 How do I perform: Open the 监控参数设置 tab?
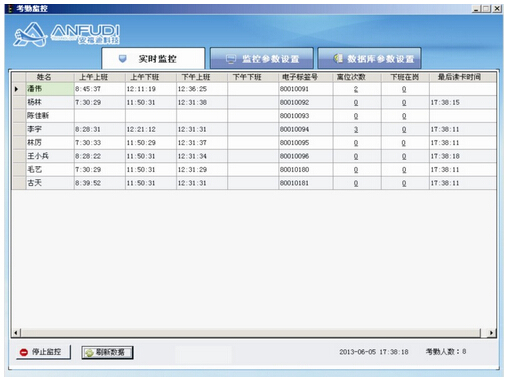(262, 59)
